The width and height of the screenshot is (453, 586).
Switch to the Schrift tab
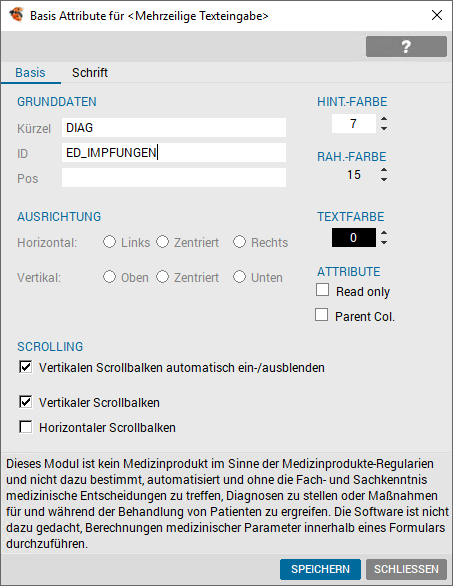click(90, 73)
